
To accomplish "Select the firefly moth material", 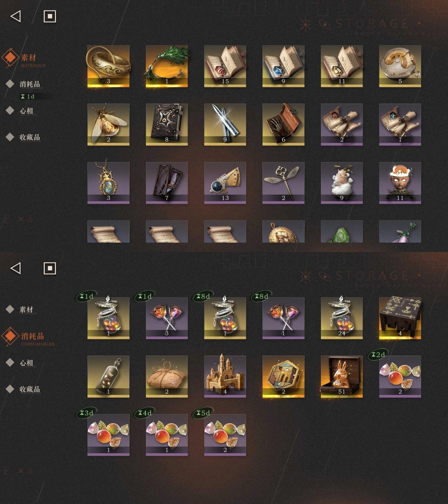I will (x=108, y=125).
